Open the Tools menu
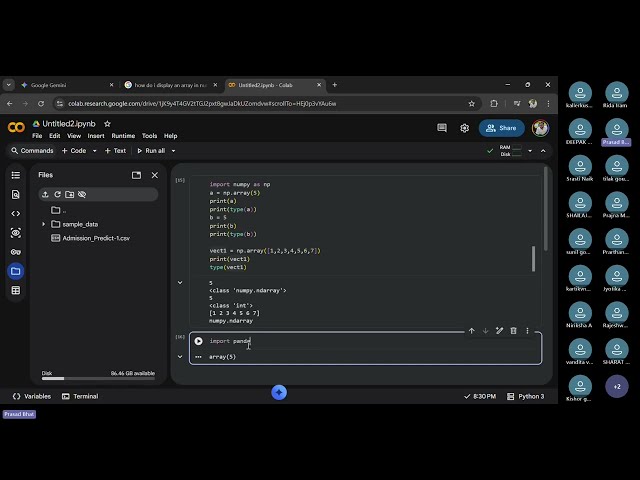Viewport: 640px width, 480px height. click(149, 136)
